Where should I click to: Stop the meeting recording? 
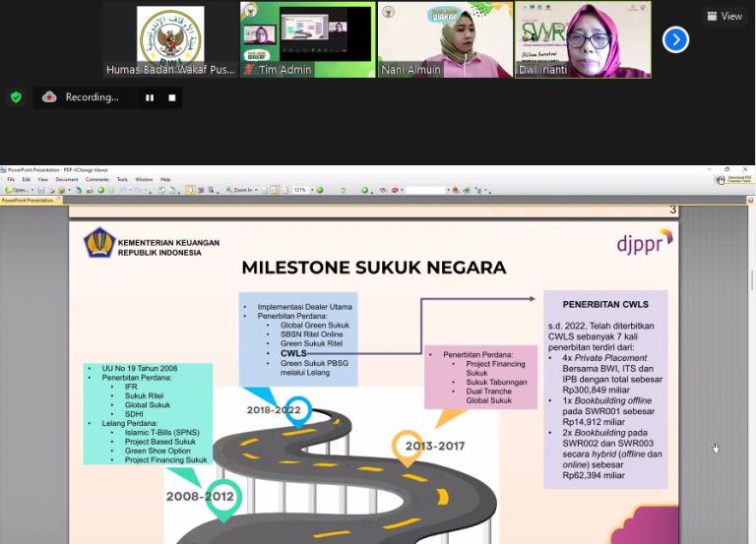click(x=172, y=97)
